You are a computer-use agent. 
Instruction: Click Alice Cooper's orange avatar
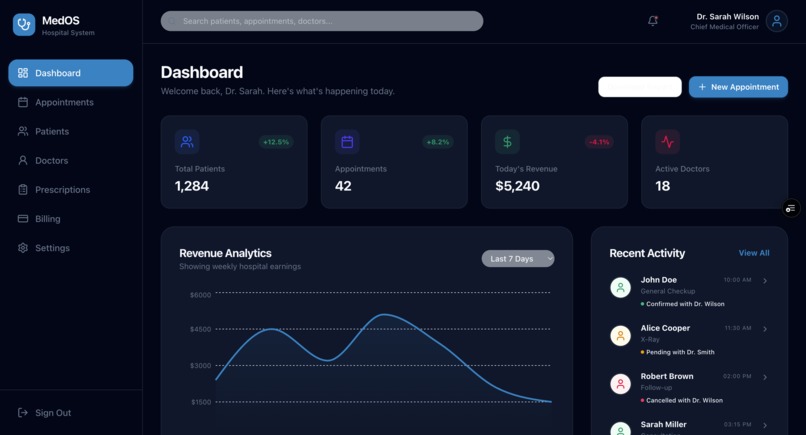620,336
